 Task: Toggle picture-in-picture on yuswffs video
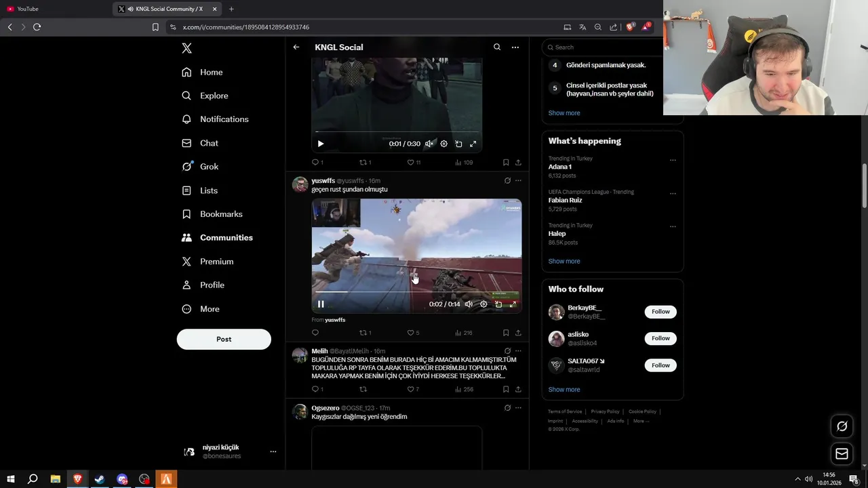(498, 304)
